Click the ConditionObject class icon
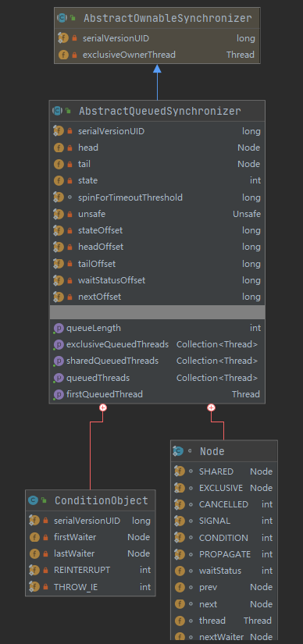This screenshot has height=644, width=303. click(x=33, y=500)
